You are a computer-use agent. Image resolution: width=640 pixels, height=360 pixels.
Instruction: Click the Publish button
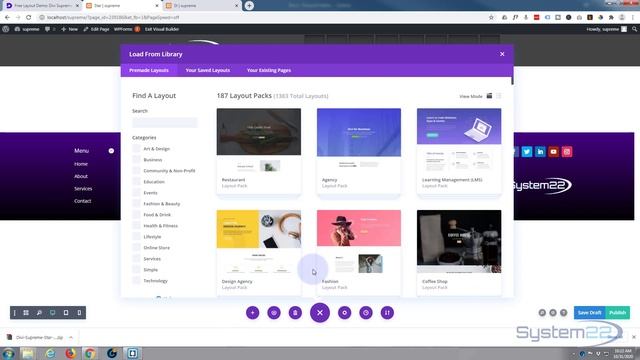tap(617, 313)
